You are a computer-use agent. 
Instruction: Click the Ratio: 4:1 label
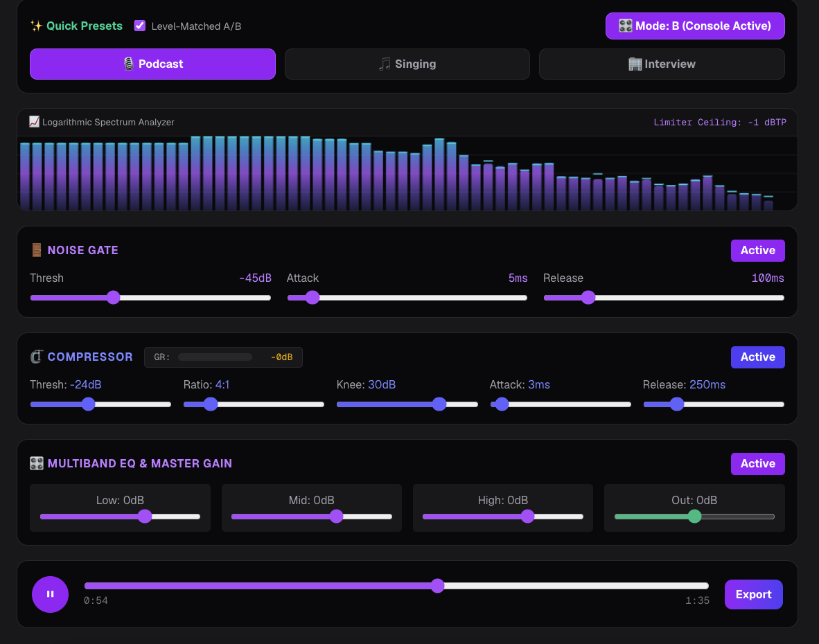point(206,384)
